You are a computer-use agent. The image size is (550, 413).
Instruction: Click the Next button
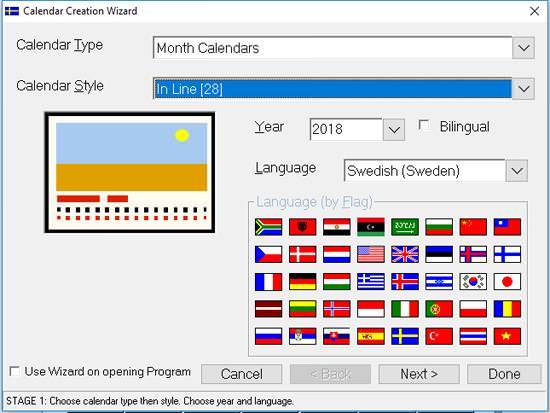click(419, 374)
